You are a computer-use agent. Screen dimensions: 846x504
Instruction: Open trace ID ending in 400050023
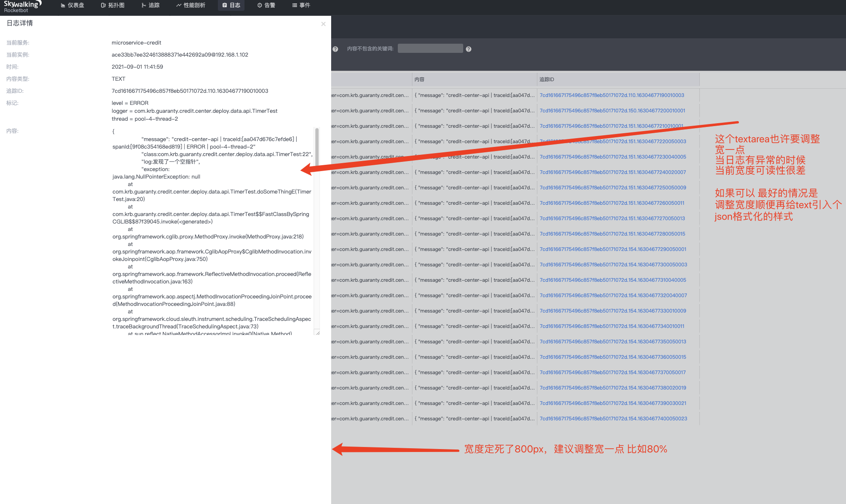(613, 419)
